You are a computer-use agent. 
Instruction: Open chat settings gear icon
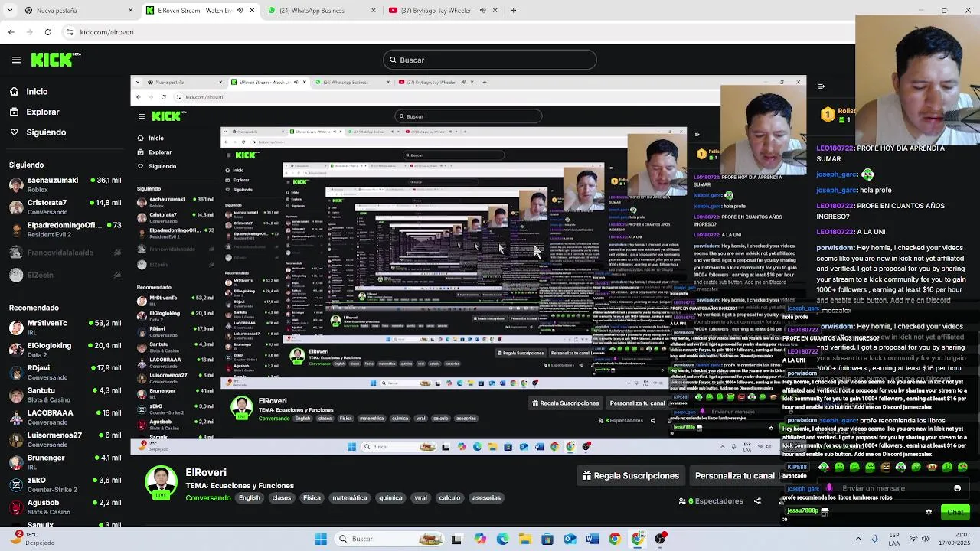tap(929, 512)
